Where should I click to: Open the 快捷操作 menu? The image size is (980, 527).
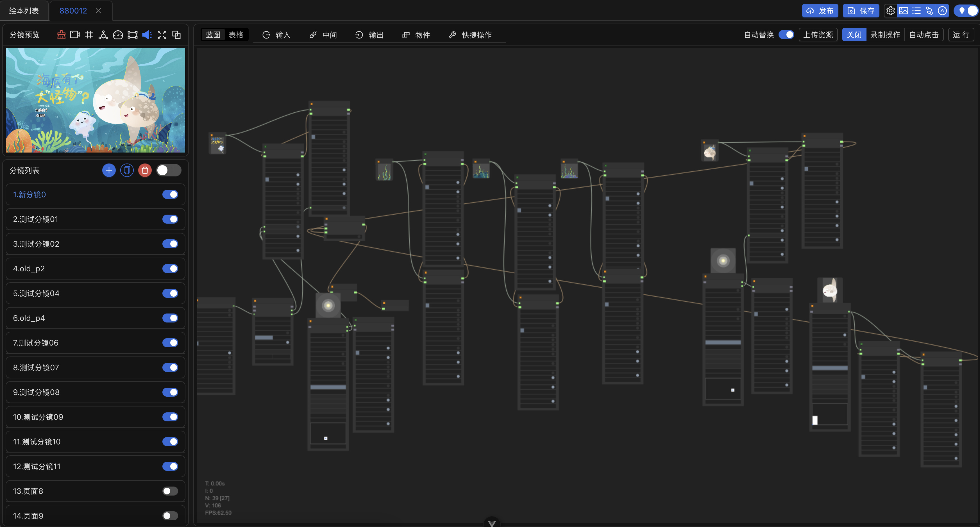click(x=470, y=35)
